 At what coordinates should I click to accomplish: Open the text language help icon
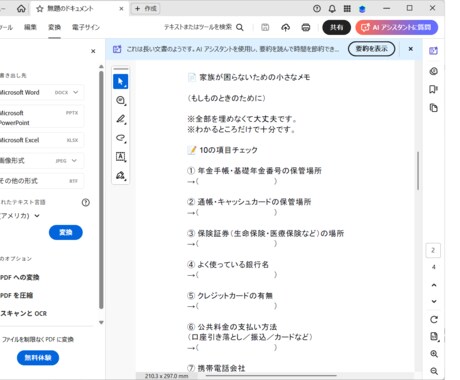(x=86, y=202)
